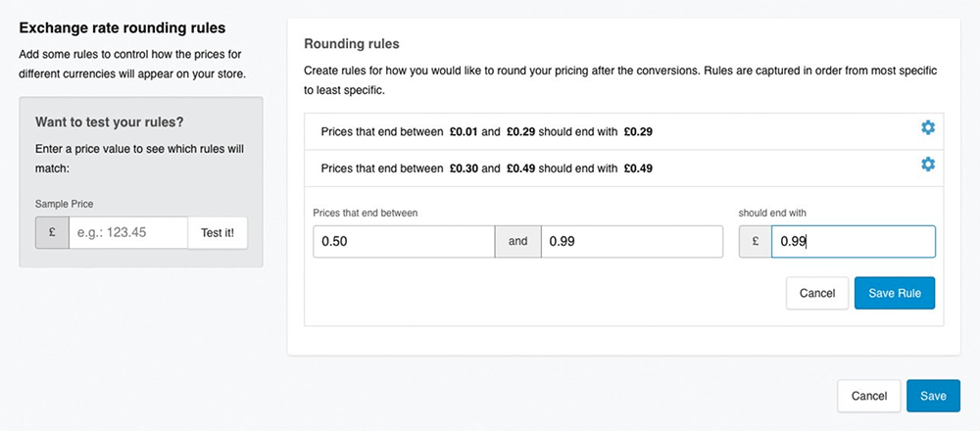
Task: Click the lower bound field containing 0.50
Action: click(404, 242)
